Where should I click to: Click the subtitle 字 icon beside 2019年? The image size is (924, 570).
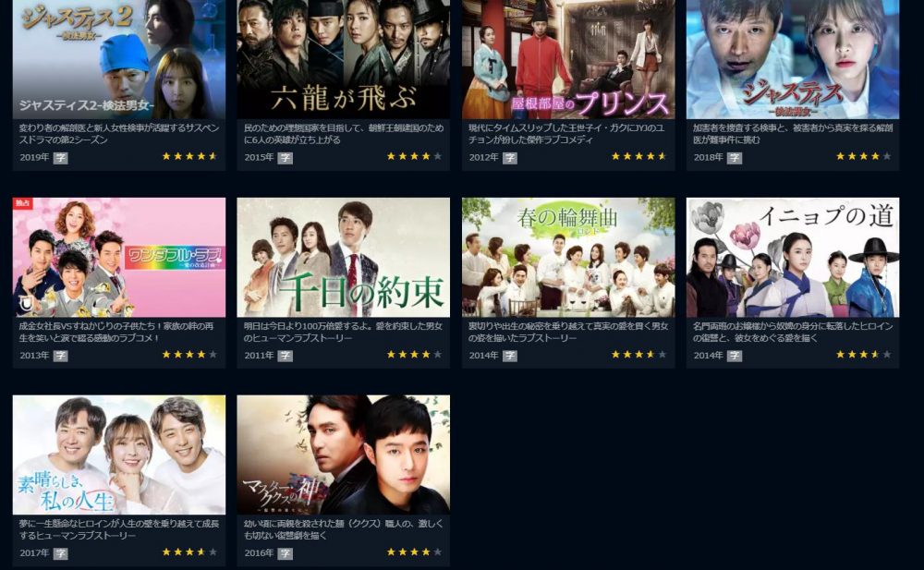click(x=61, y=158)
